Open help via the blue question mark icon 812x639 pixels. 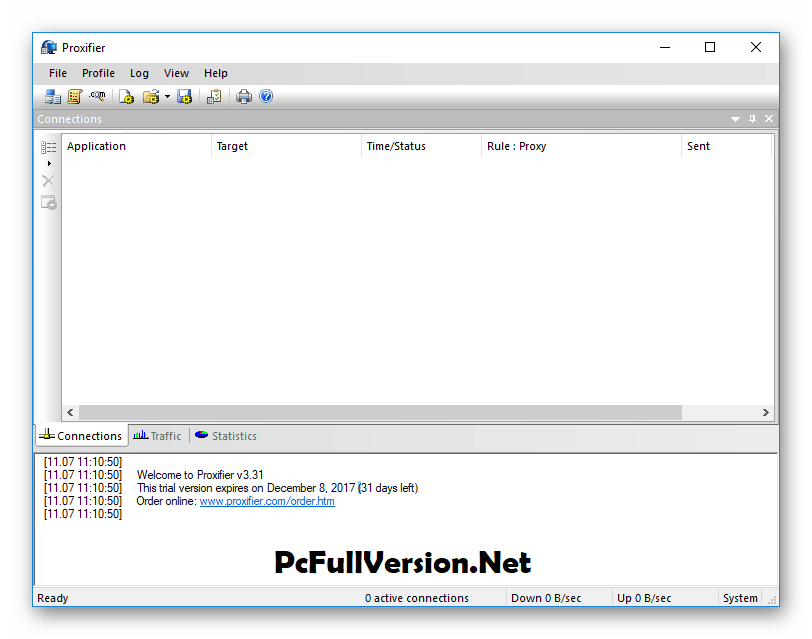(266, 96)
